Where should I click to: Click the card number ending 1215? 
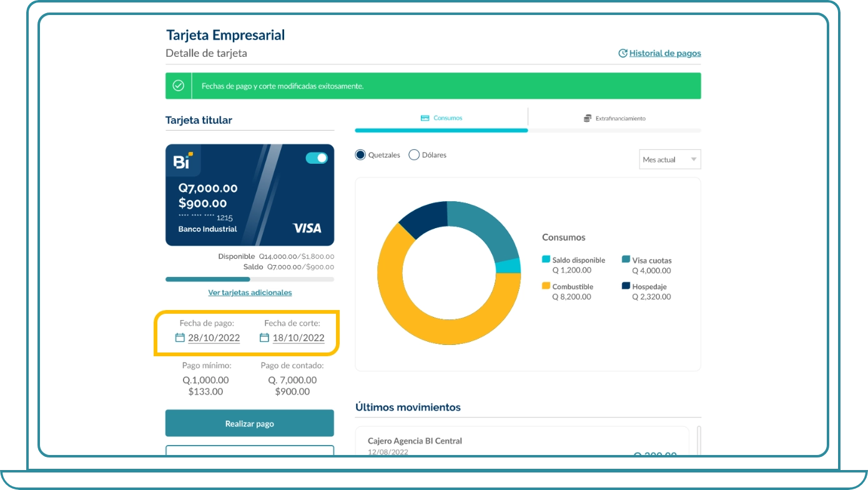pyautogui.click(x=205, y=217)
